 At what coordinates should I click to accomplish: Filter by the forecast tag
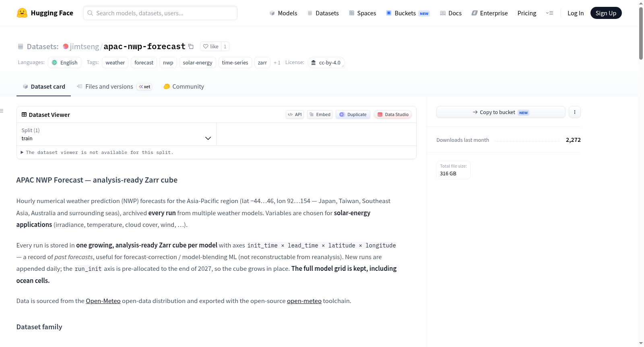(x=144, y=62)
